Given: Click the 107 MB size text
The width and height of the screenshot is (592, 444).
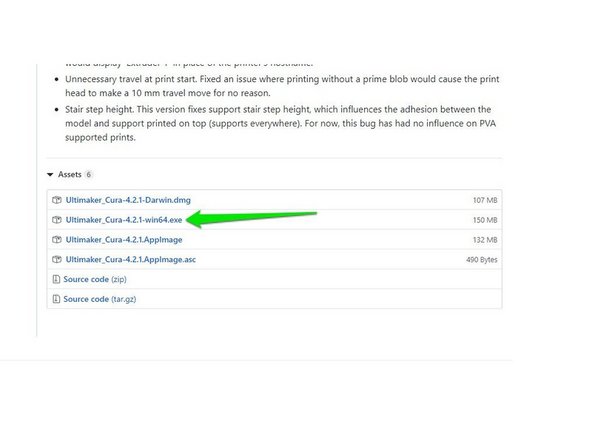Looking at the screenshot, I should pyautogui.click(x=485, y=200).
